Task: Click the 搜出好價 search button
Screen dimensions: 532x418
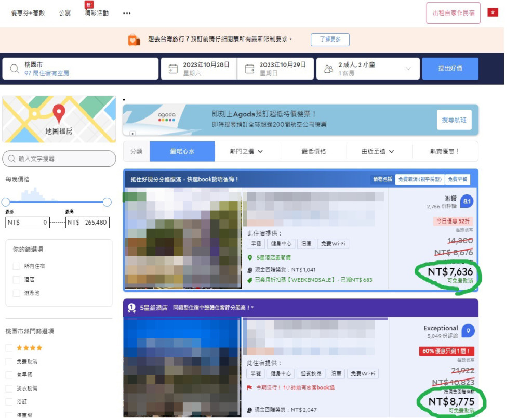Action: coord(450,69)
